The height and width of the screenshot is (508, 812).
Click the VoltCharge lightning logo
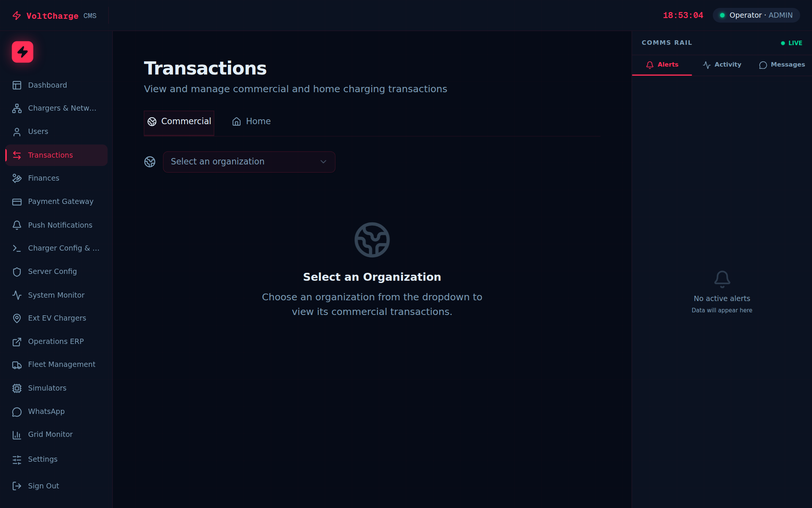(x=22, y=52)
